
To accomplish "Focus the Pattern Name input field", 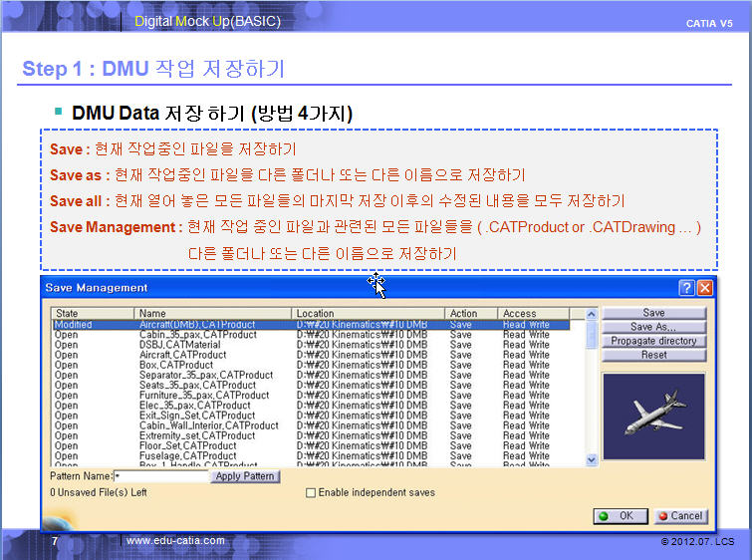I will coord(160,477).
